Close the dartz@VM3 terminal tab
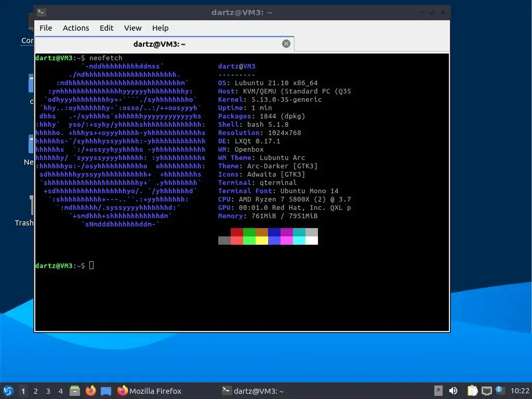This screenshot has width=532, height=399. coord(286,44)
